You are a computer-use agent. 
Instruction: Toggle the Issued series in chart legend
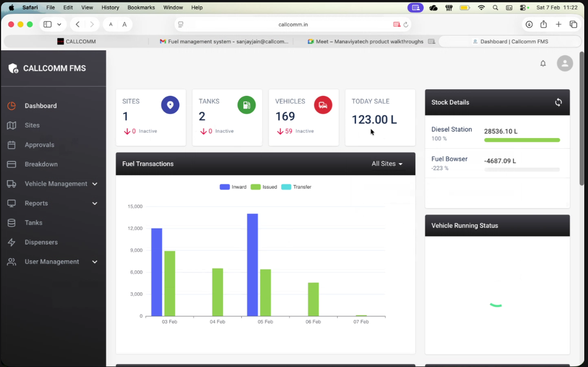[262, 187]
